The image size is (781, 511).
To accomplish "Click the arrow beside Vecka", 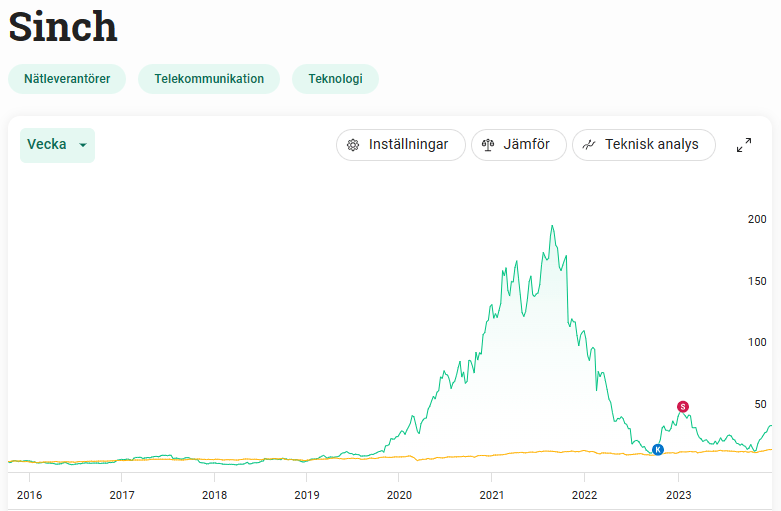I will point(82,146).
